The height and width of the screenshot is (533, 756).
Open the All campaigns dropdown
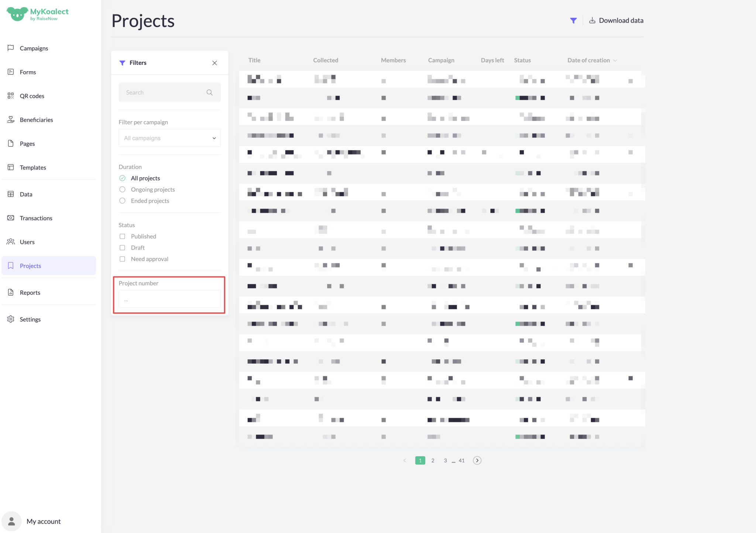(169, 138)
